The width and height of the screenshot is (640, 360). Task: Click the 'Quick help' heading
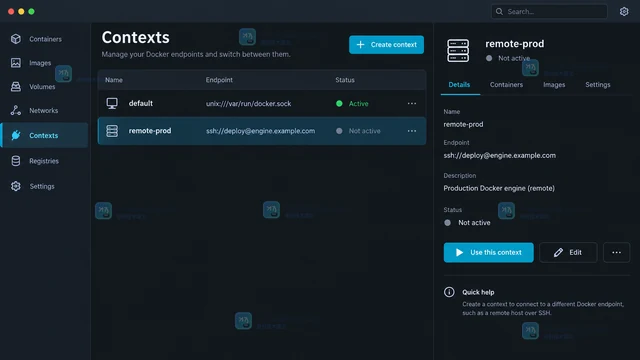(478, 292)
